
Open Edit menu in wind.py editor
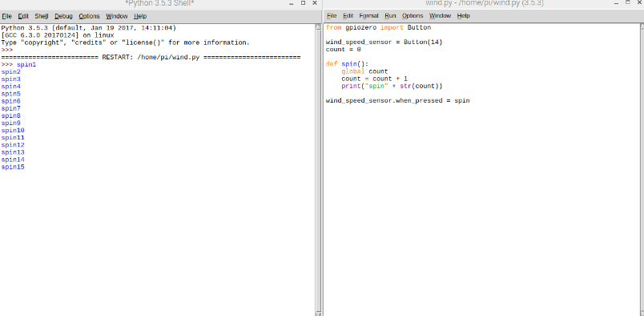pos(348,15)
